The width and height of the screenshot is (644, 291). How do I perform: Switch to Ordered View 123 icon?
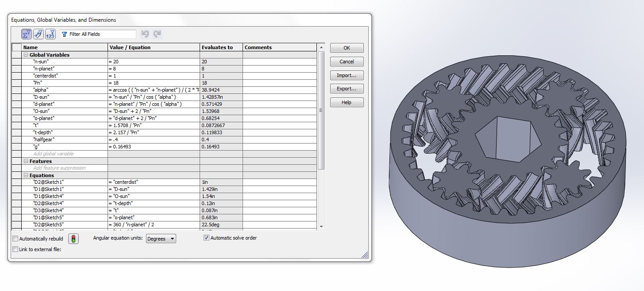[50, 34]
